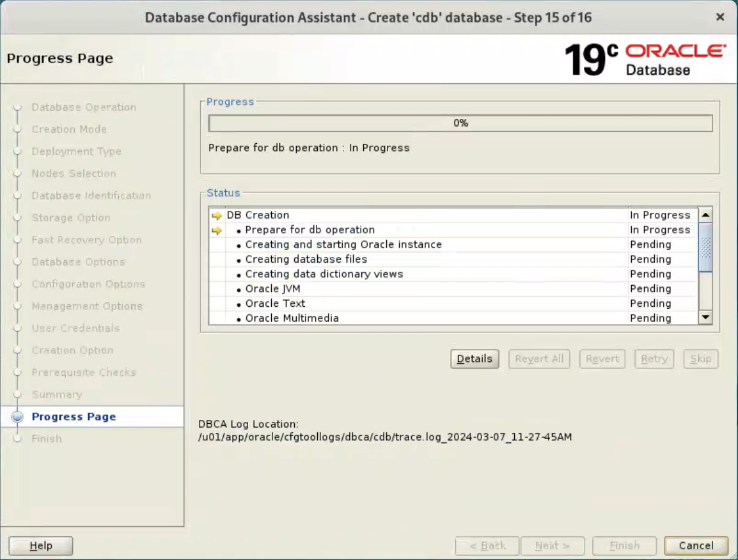Select the Oracle Multimedia row
This screenshot has height=560, width=738.
pos(453,318)
